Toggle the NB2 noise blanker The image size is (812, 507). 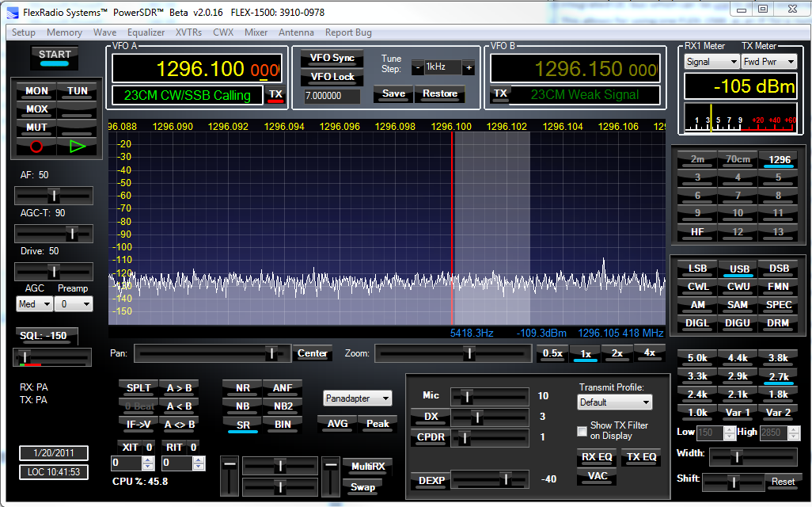coord(283,406)
